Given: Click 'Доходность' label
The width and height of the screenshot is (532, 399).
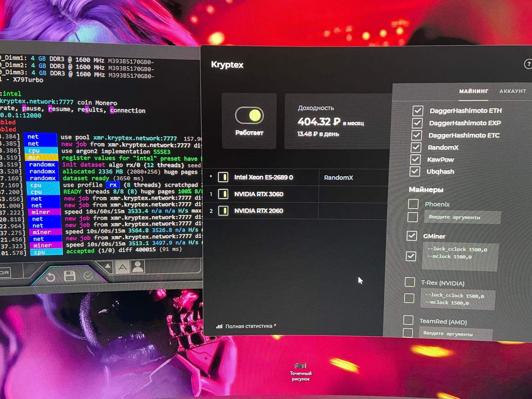Looking at the screenshot, I should pyautogui.click(x=316, y=108).
